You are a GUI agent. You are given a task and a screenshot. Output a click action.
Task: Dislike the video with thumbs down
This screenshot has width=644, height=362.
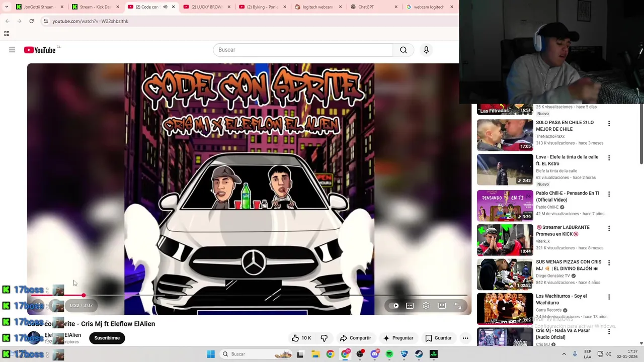325,338
